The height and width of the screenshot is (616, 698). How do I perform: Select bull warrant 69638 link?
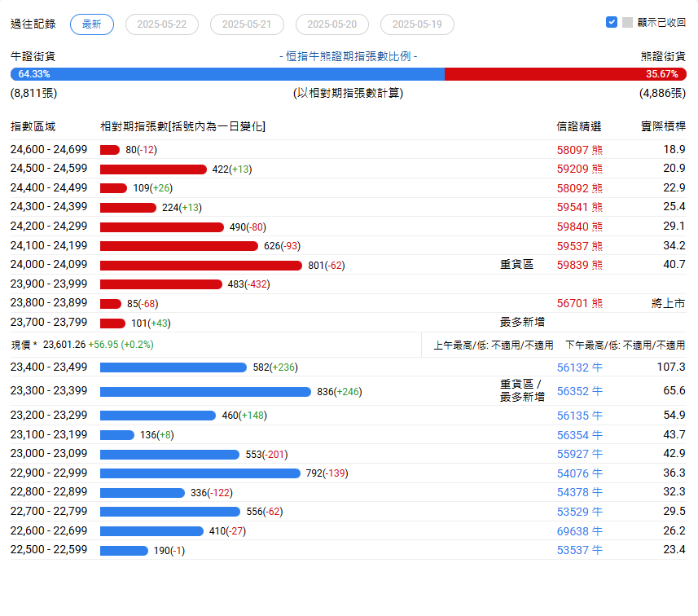click(x=580, y=531)
